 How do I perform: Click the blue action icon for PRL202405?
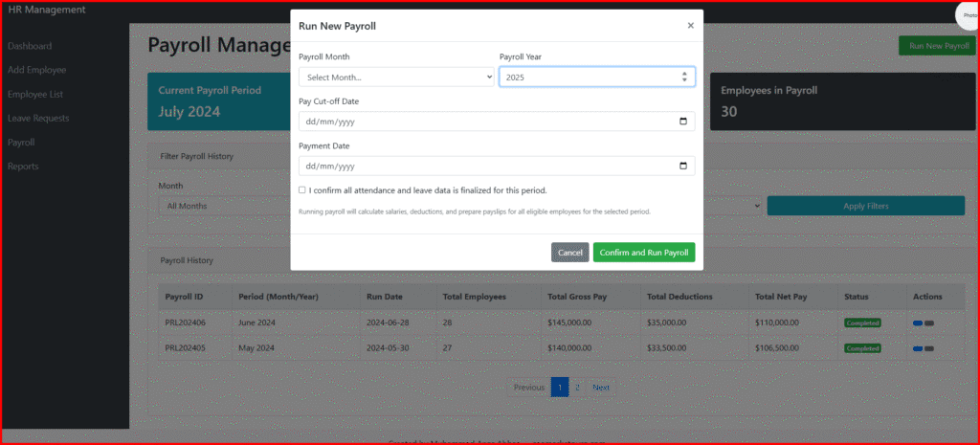(918, 348)
